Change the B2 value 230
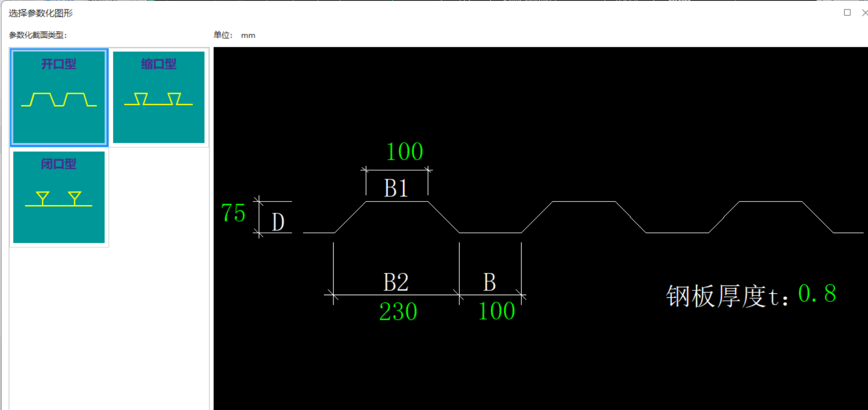 [x=398, y=312]
